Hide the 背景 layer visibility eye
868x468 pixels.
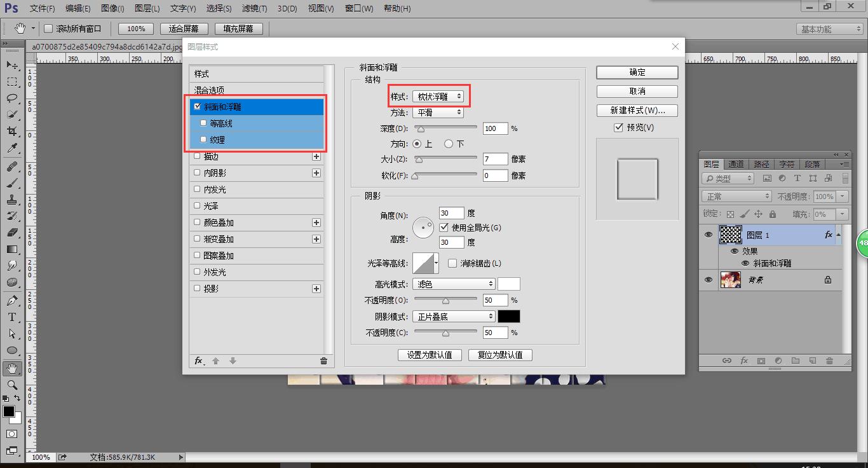[x=709, y=280]
